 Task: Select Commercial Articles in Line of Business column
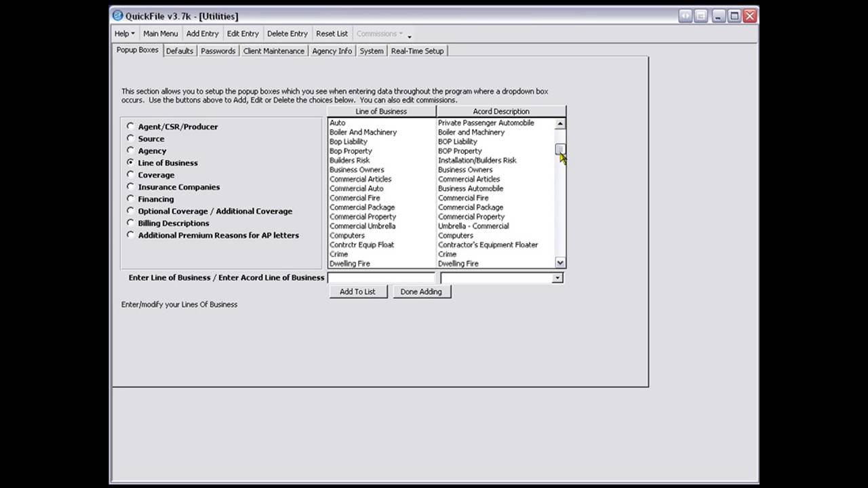tap(361, 179)
